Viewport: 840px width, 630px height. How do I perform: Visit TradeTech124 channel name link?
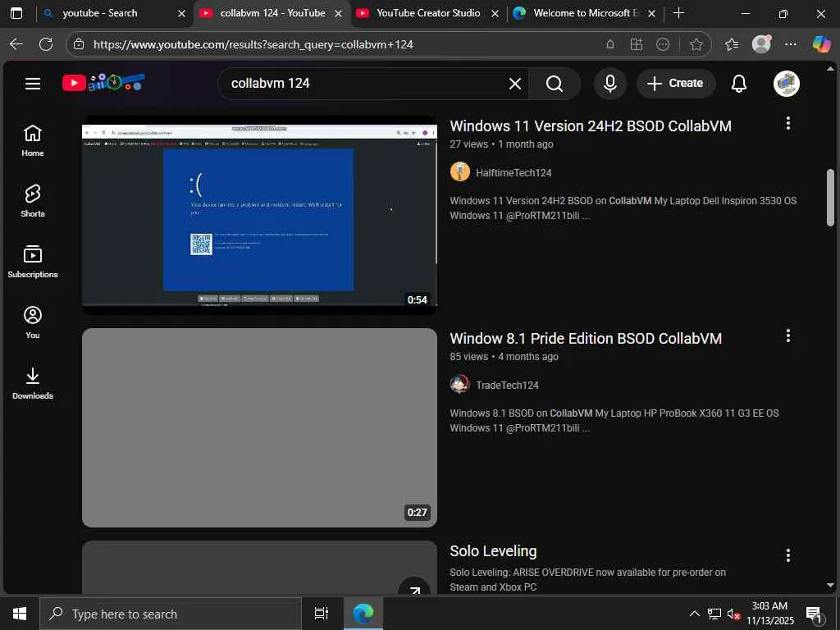click(507, 386)
